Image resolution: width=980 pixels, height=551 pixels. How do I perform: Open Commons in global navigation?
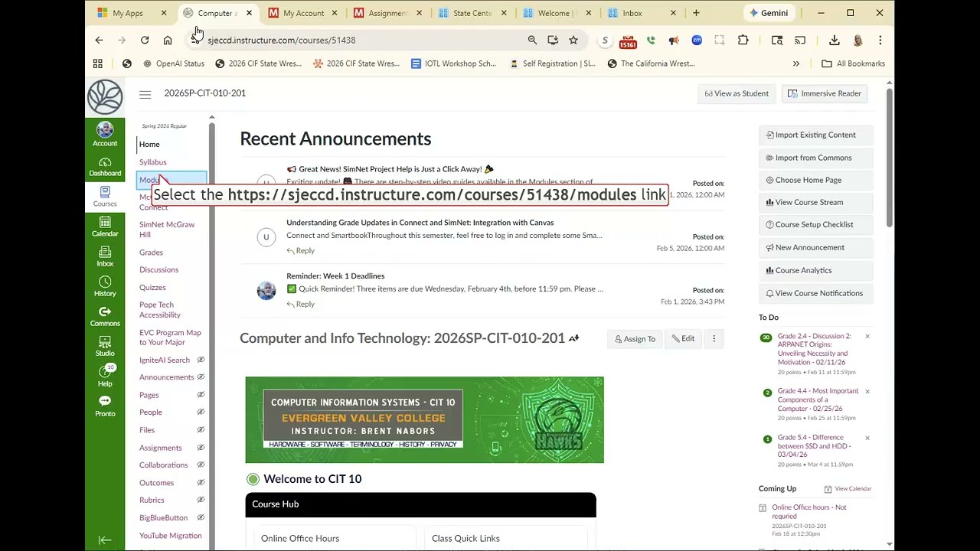click(105, 316)
